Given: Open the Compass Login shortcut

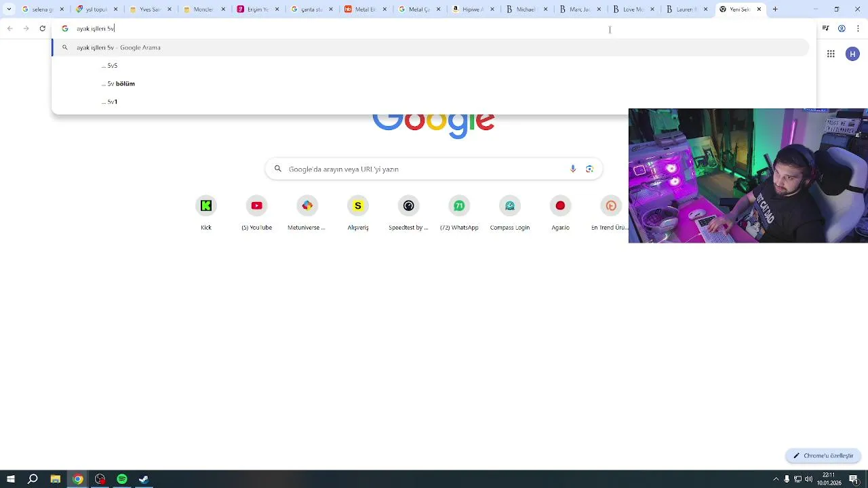Looking at the screenshot, I should pos(510,213).
